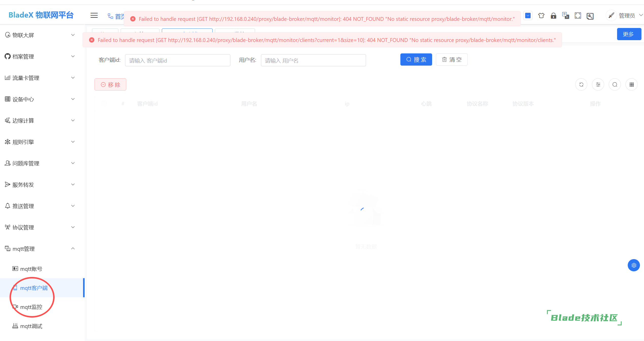Open the theme customization shirt icon
The image size is (644, 341).
pos(541,16)
